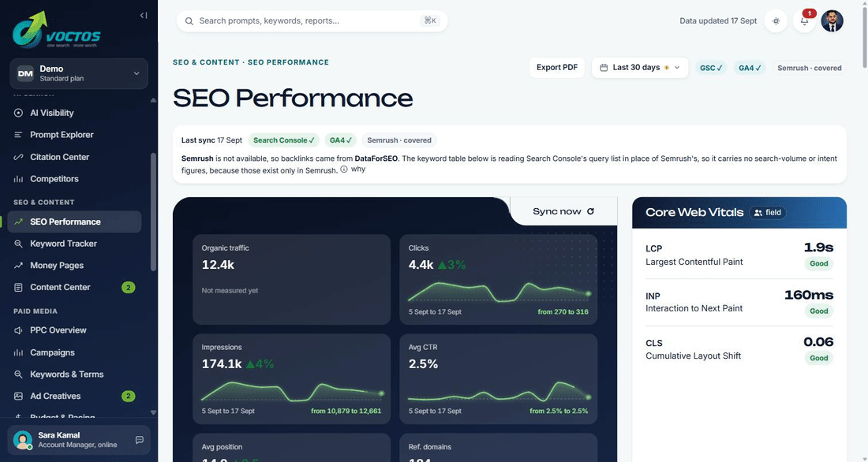Click the Impressions 174.1k chart card
The width and height of the screenshot is (868, 462).
(292, 379)
